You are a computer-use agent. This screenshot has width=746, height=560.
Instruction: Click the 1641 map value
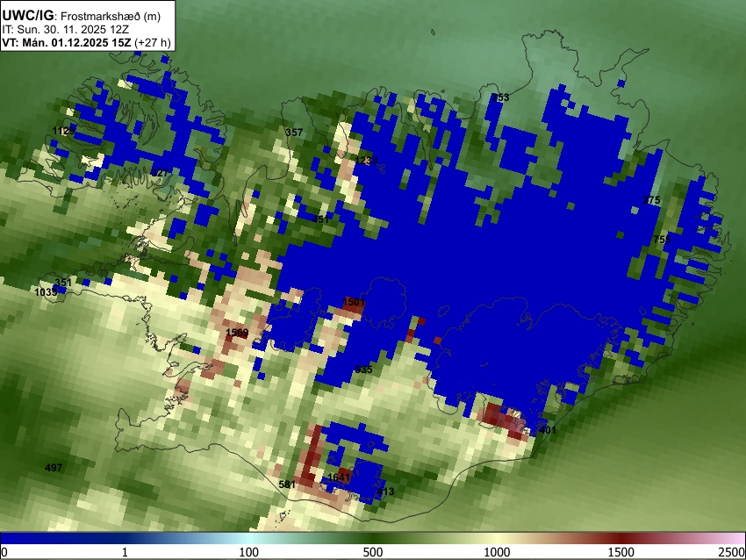point(340,477)
